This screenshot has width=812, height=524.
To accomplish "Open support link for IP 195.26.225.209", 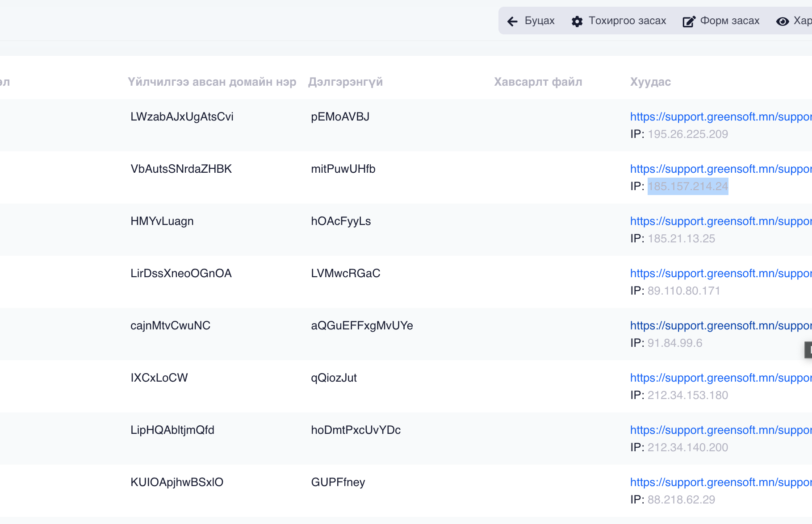I will (720, 116).
